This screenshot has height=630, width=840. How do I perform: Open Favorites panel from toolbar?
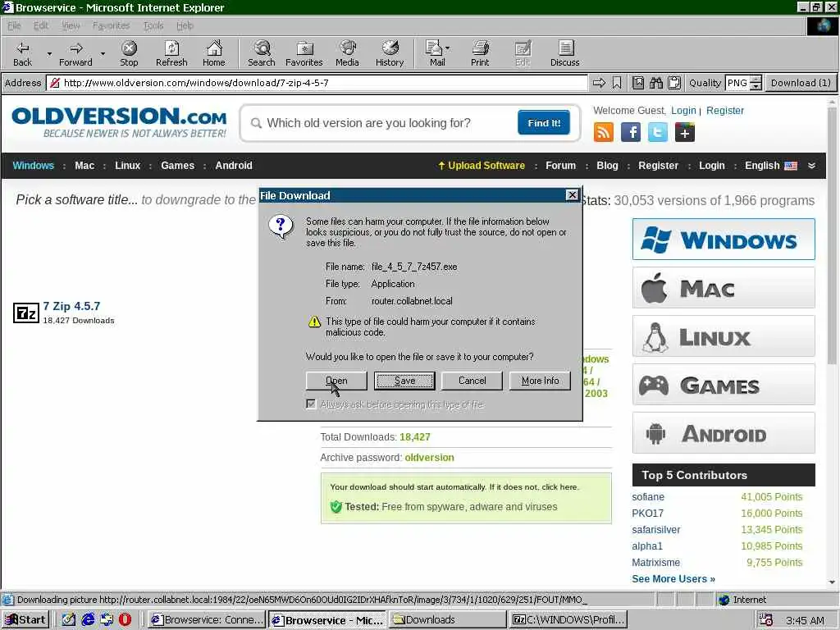304,53
